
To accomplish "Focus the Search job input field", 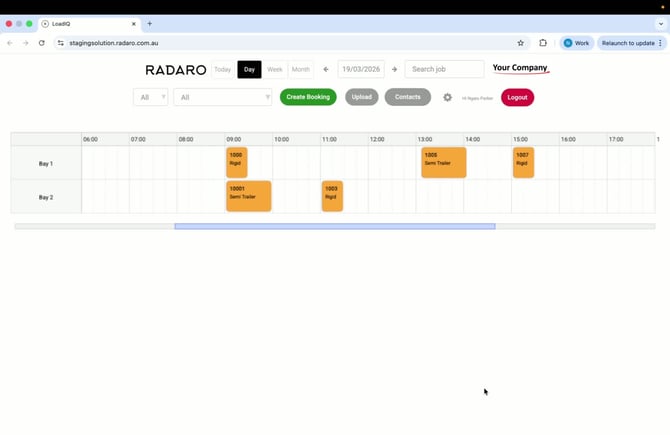I will (x=445, y=70).
